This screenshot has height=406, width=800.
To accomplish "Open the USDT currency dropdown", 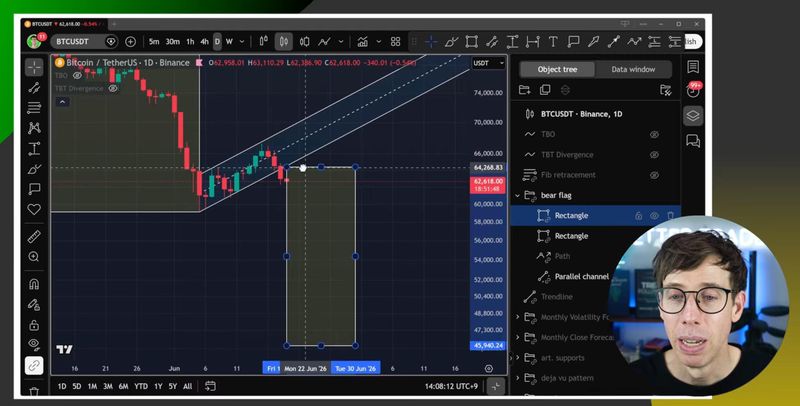I will tap(489, 63).
